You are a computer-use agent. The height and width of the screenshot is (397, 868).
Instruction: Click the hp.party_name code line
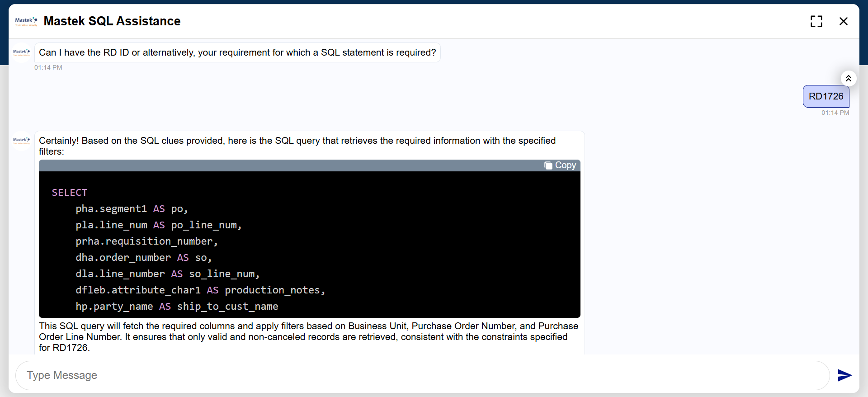tap(177, 307)
